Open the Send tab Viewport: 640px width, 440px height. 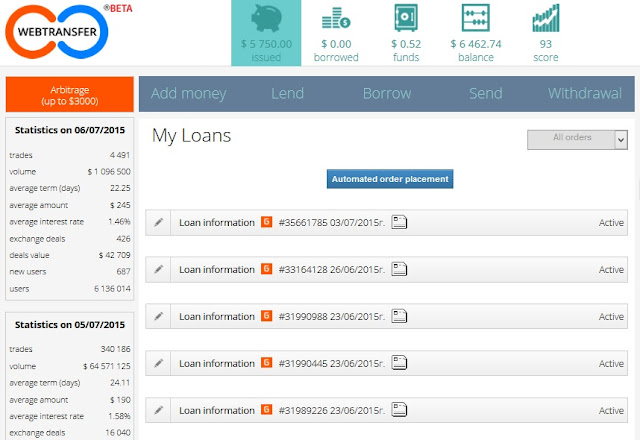point(486,93)
